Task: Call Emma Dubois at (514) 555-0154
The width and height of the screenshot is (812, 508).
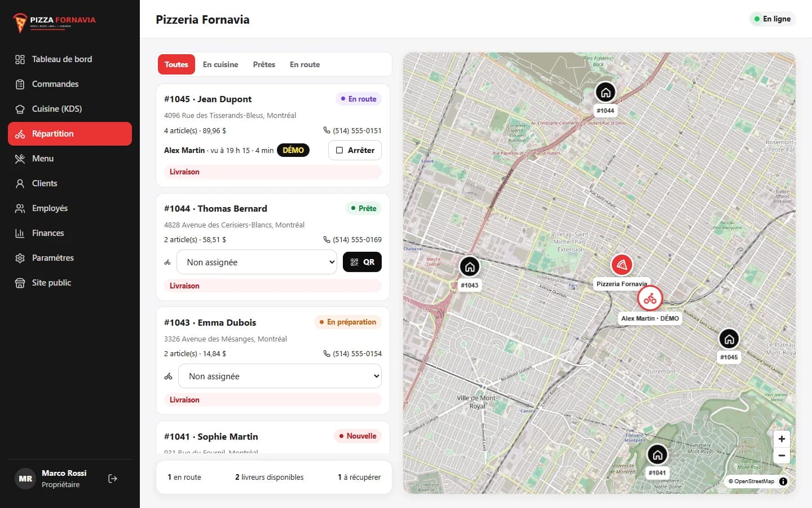Action: 352,353
